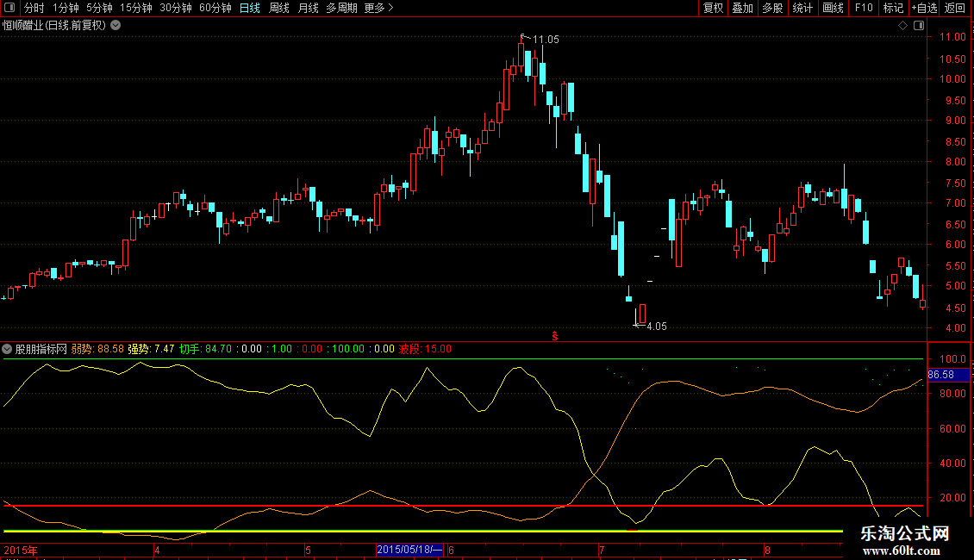Click month 7 label on time axis
Screen dimensions: 974x560
tap(602, 550)
